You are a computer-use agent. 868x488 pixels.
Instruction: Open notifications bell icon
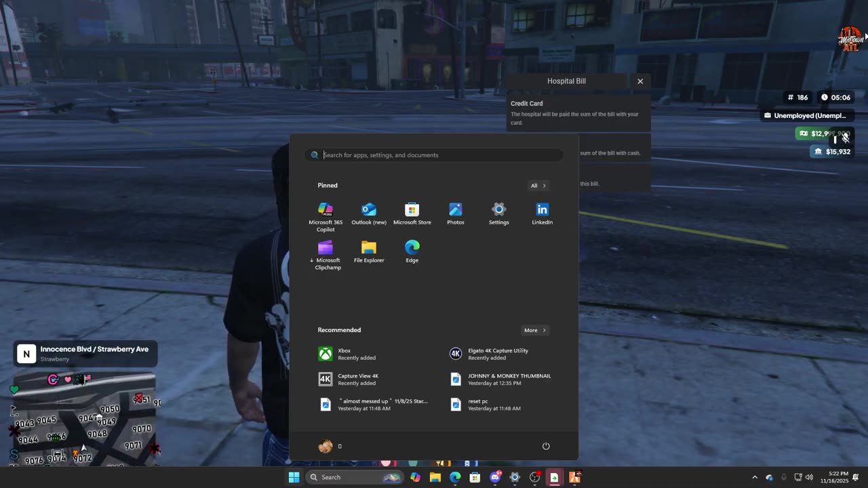[856, 477]
